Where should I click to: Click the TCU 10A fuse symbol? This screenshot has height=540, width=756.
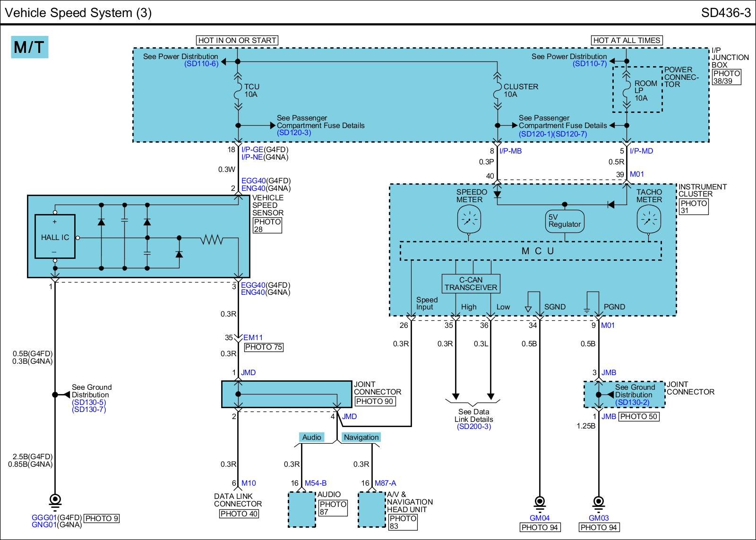238,91
